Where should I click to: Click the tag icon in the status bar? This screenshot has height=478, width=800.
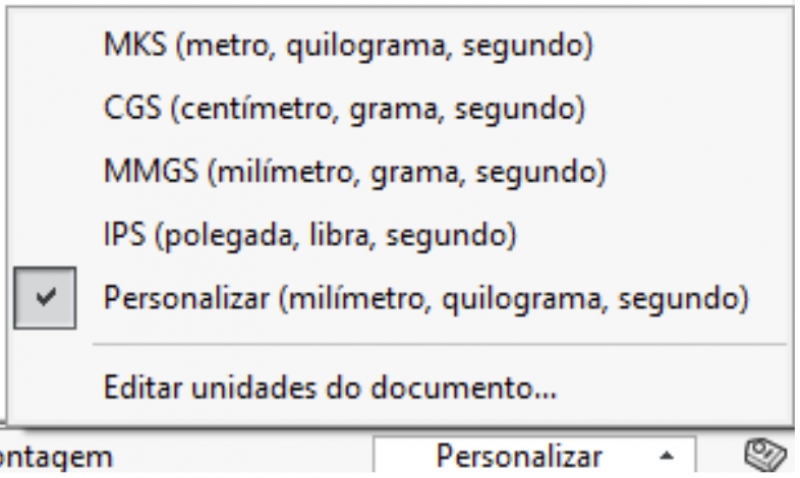[x=765, y=454]
